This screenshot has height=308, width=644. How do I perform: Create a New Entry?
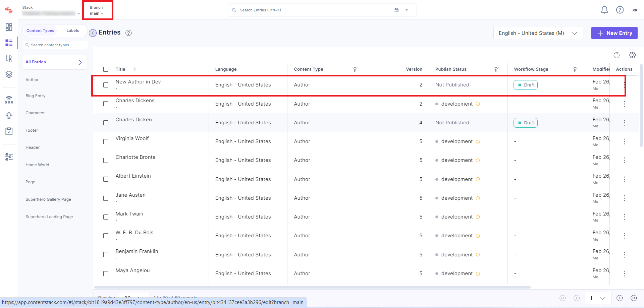[x=614, y=33]
